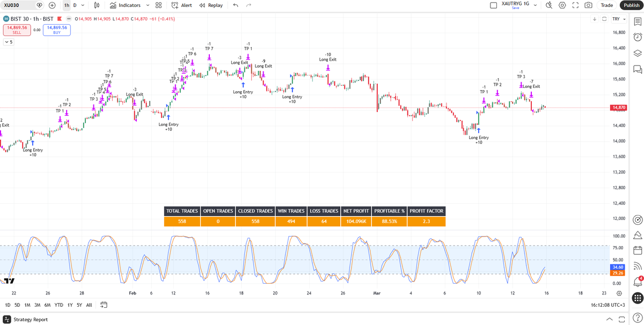The height and width of the screenshot is (325, 644).
Task: Select the 5D date range
Action: pyautogui.click(x=17, y=305)
